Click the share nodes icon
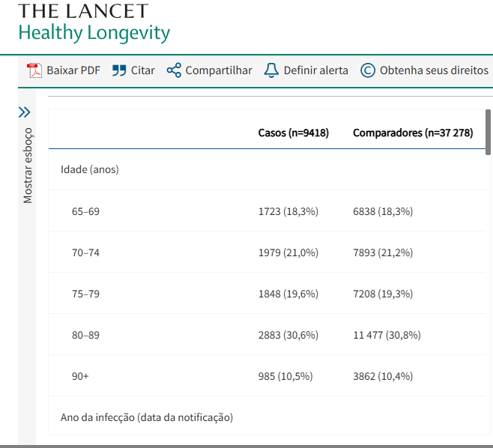Viewport: 493px width, 448px height. tap(174, 70)
